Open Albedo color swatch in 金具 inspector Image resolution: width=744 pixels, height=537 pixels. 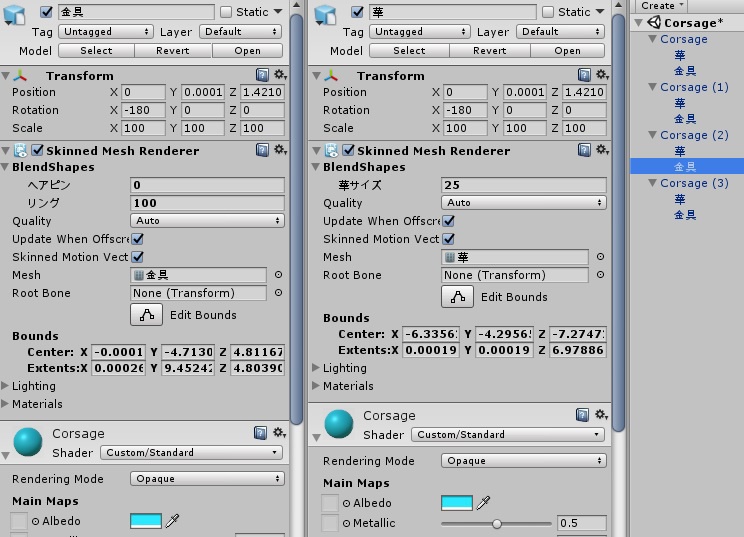click(146, 521)
